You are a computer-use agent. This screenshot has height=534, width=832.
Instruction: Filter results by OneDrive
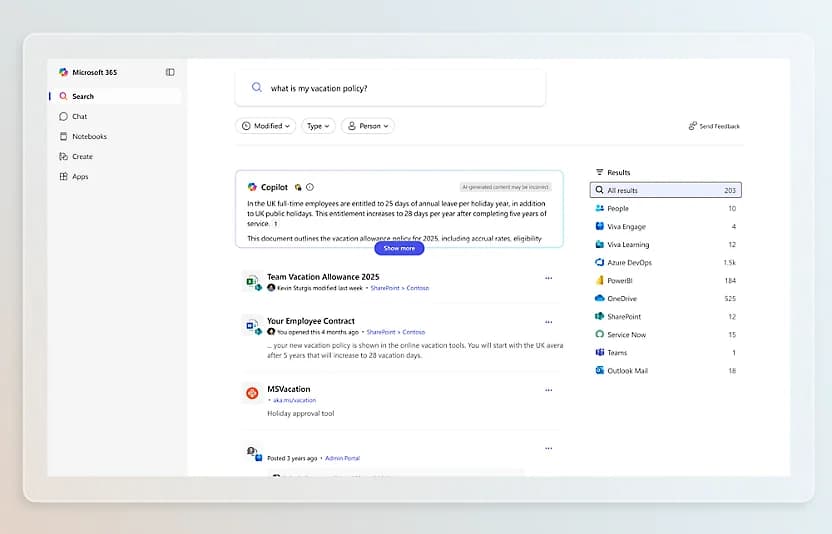click(665, 298)
